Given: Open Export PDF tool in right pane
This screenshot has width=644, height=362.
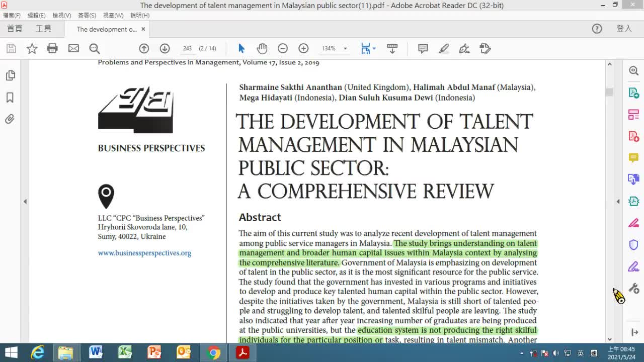Looking at the screenshot, I should click(634, 93).
